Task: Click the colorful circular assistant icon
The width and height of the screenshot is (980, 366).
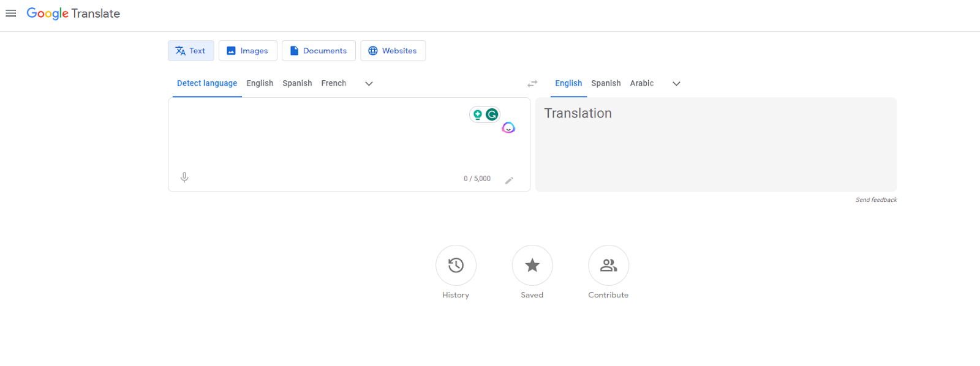Action: [x=508, y=127]
